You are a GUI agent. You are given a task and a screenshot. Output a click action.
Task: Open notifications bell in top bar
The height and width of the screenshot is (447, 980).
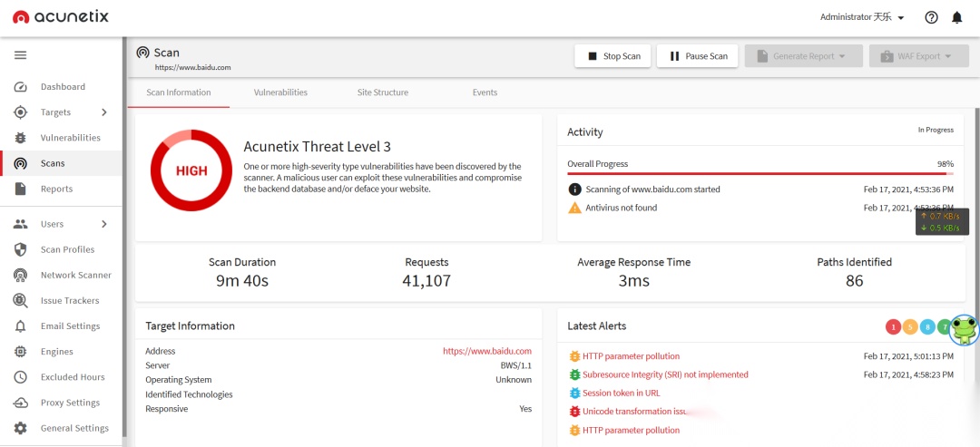pos(957,17)
